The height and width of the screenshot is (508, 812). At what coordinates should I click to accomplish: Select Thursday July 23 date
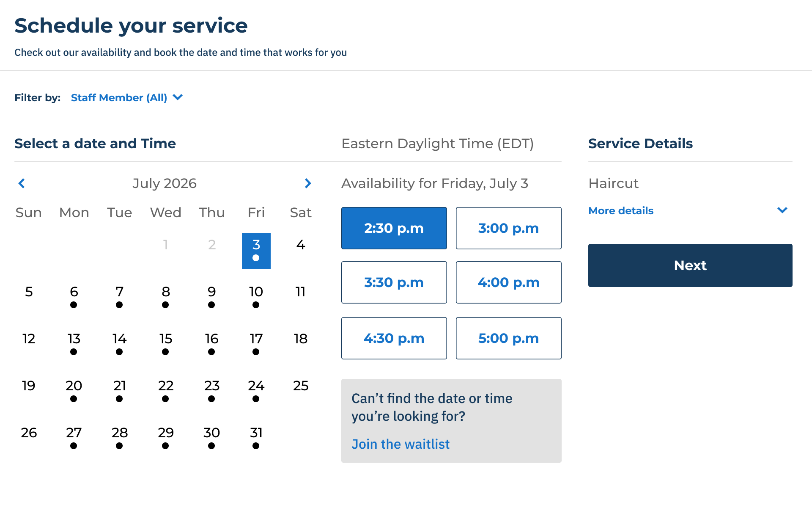pyautogui.click(x=212, y=390)
